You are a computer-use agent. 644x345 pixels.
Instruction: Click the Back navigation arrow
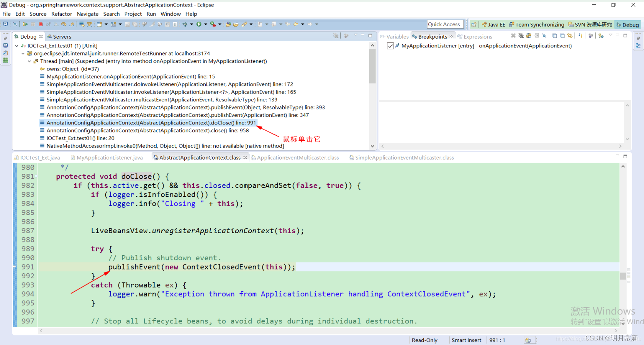(x=296, y=24)
